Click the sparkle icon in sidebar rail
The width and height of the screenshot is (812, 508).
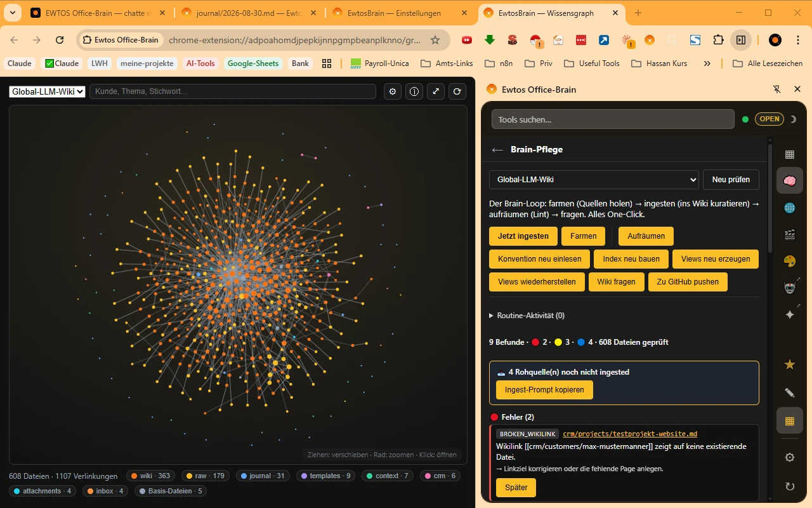tap(790, 315)
